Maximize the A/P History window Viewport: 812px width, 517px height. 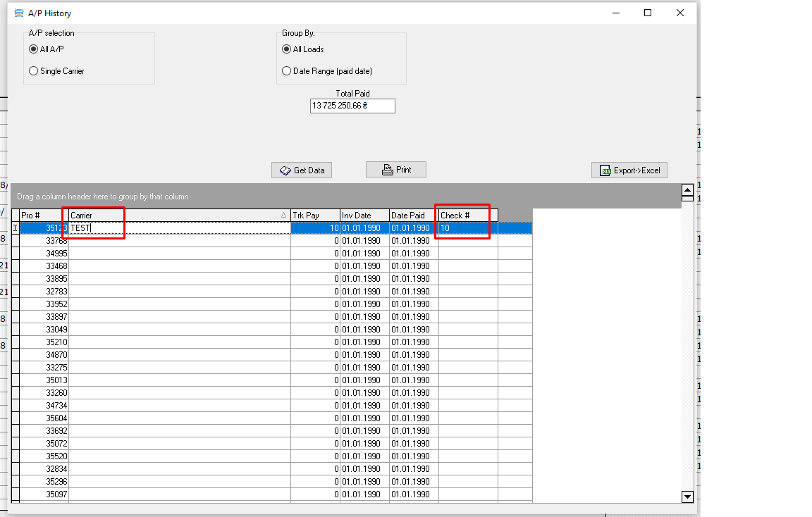648,13
